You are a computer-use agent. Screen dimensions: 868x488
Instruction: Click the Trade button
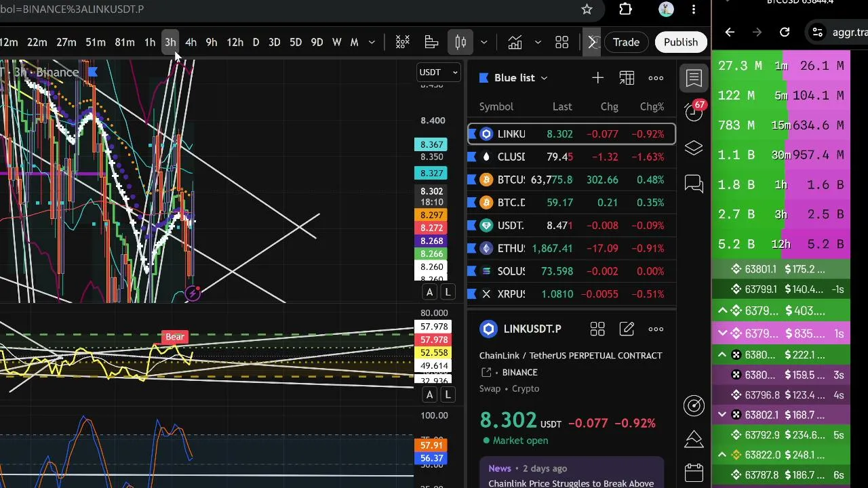tap(626, 43)
